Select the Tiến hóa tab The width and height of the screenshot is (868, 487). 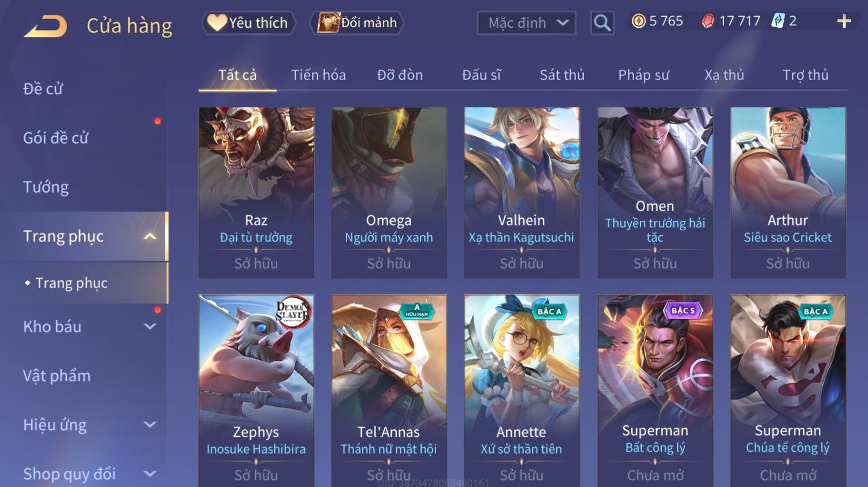[x=318, y=75]
